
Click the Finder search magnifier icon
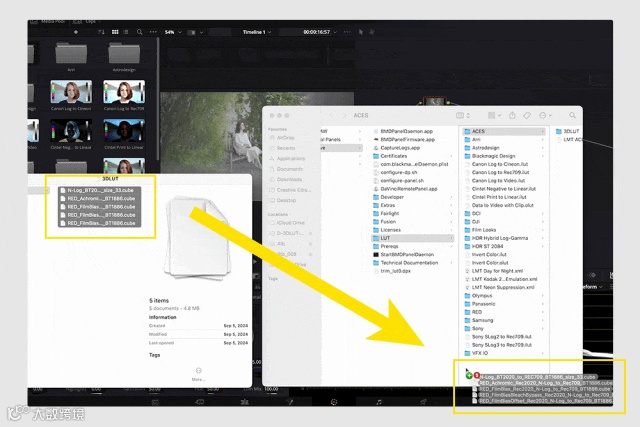coord(572,116)
